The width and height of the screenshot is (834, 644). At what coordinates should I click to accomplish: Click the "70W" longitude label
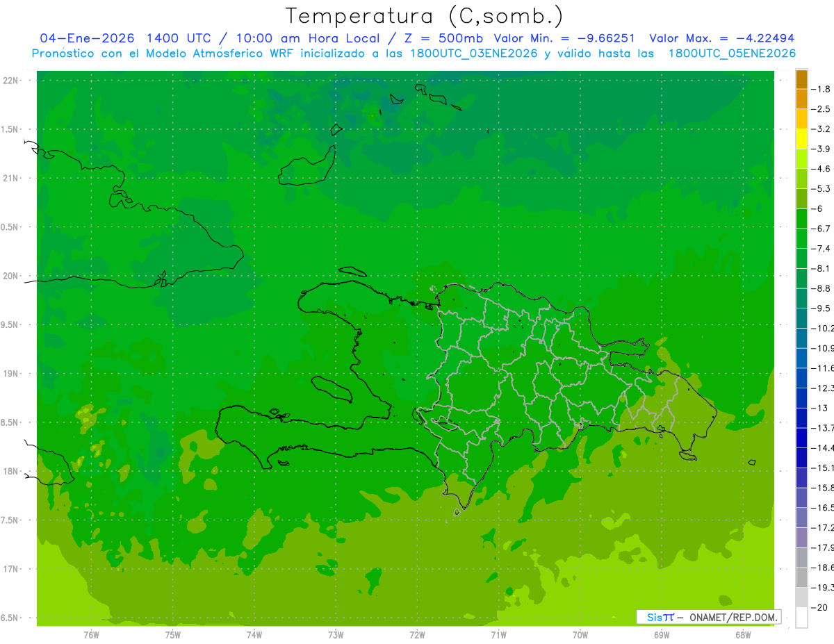[x=580, y=635]
